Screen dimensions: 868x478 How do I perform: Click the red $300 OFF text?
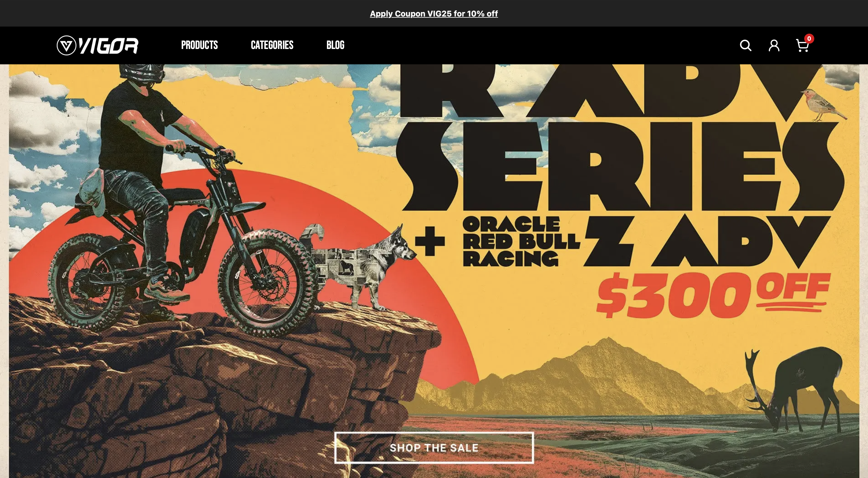pyautogui.click(x=712, y=296)
